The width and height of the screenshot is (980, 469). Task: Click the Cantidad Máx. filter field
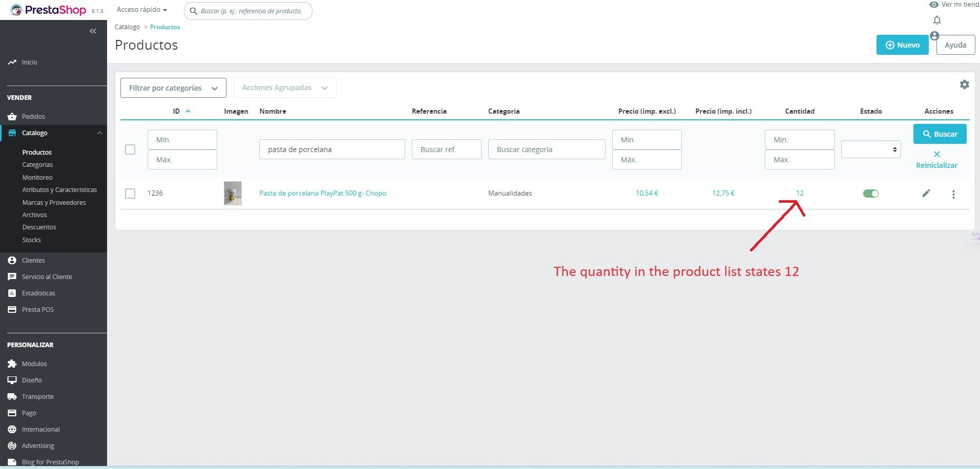click(x=800, y=160)
